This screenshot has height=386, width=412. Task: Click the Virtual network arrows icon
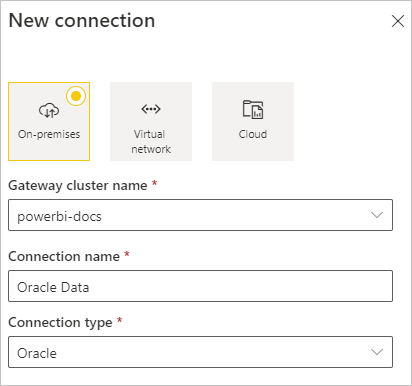click(151, 109)
